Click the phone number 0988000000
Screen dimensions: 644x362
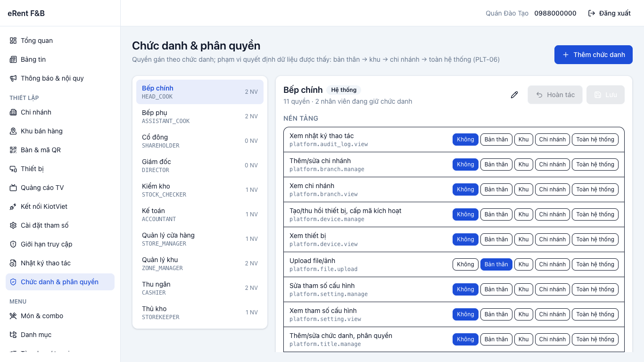coord(555,13)
